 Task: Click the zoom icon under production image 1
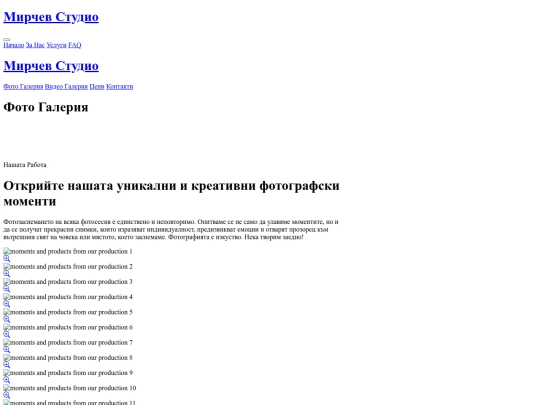tap(7, 259)
